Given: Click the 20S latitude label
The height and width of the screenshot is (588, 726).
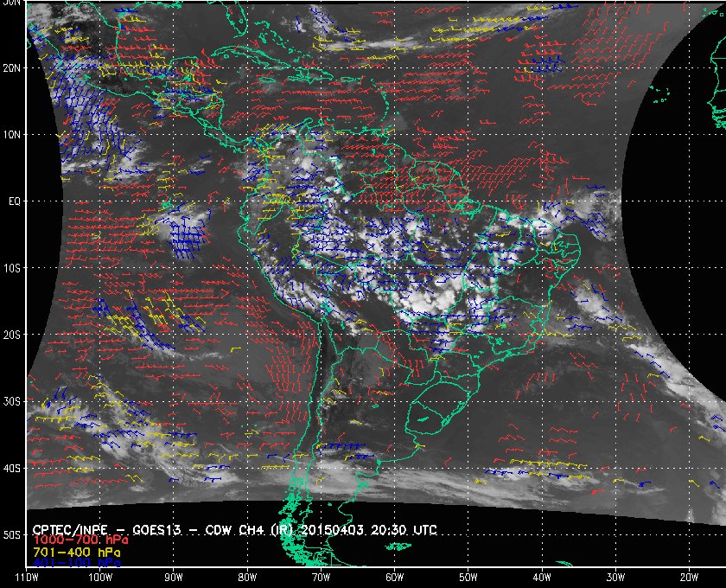Looking at the screenshot, I should click(11, 335).
